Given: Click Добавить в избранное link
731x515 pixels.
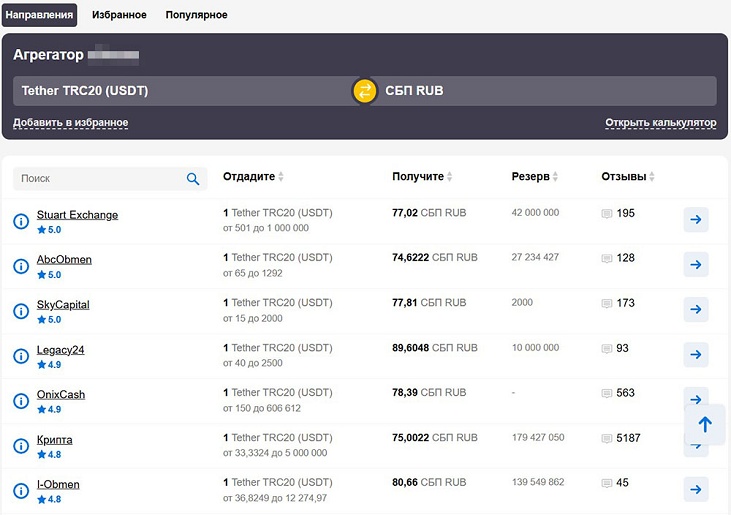Looking at the screenshot, I should coord(70,123).
